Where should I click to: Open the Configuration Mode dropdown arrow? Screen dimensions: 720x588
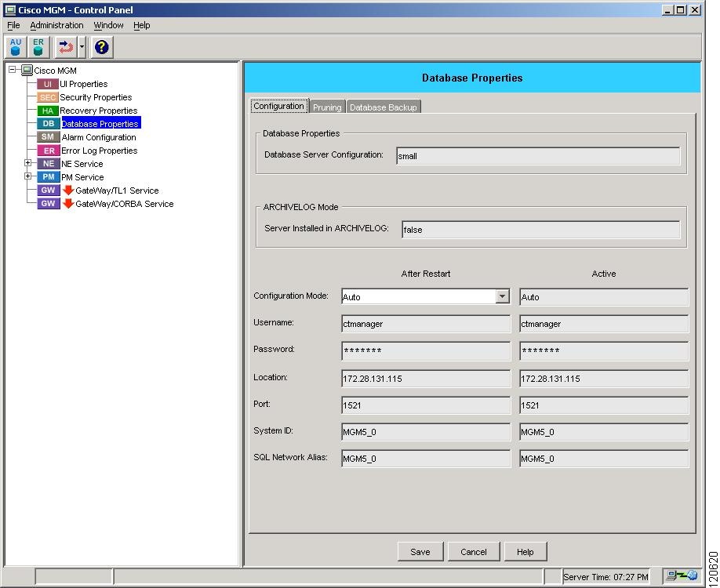click(502, 296)
